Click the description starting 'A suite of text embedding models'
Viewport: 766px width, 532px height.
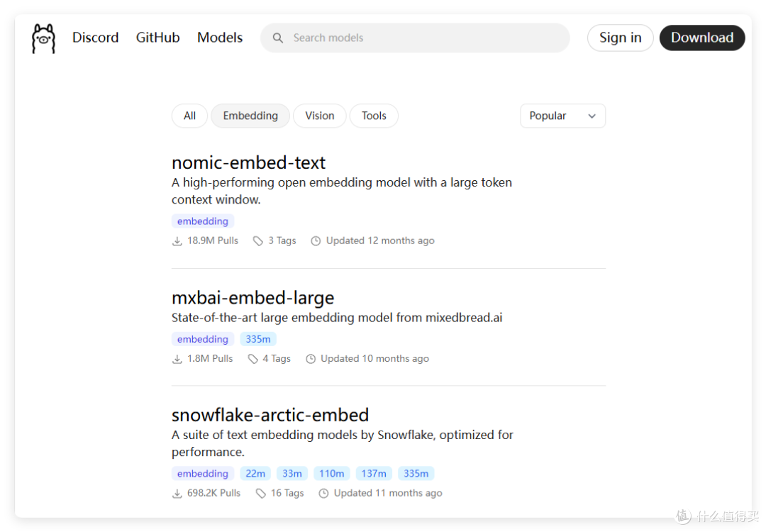(343, 443)
